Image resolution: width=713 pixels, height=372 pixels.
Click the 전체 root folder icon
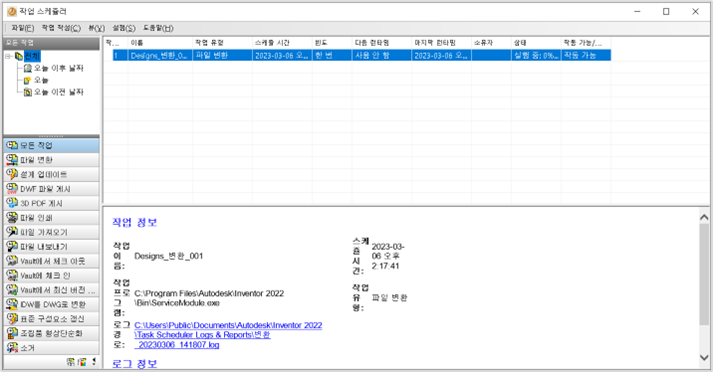[x=19, y=56]
